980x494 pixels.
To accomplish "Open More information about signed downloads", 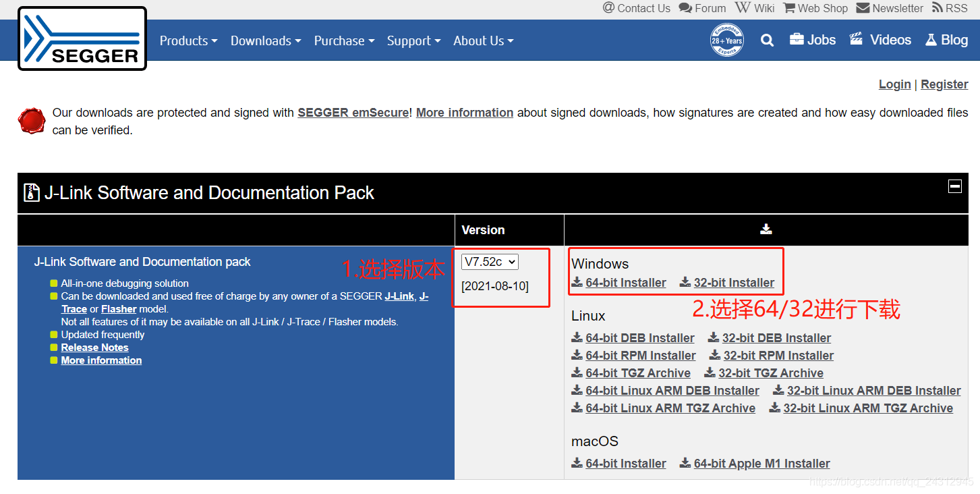I will point(465,113).
